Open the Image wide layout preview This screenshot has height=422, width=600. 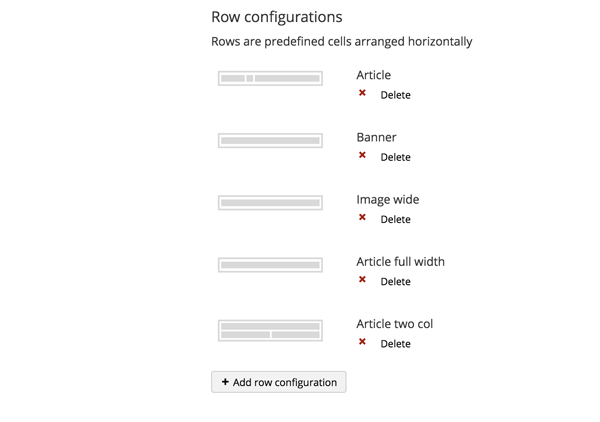270,203
